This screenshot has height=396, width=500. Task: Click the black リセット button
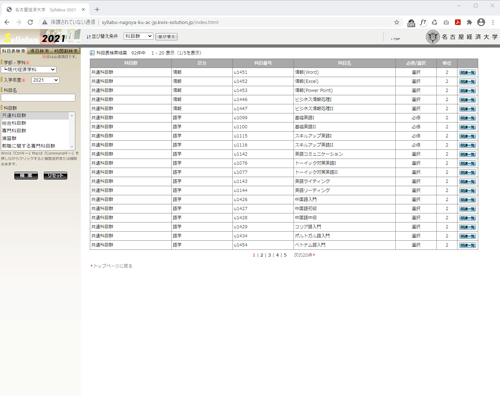55,175
